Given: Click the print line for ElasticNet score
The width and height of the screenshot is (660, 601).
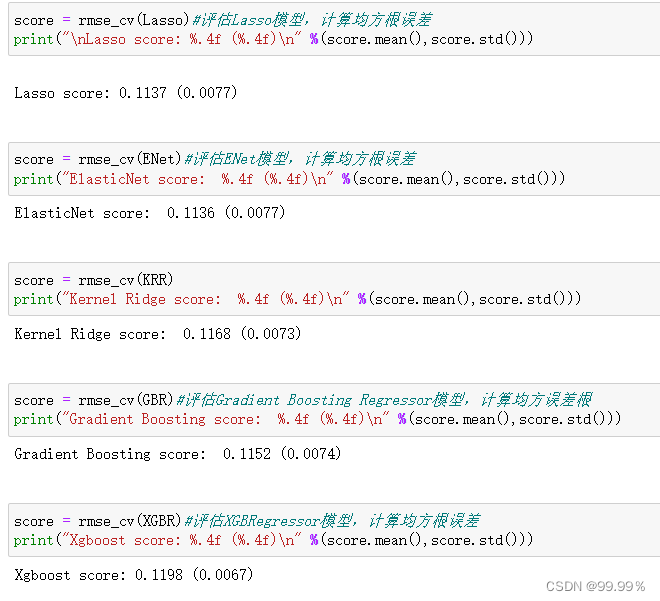Looking at the screenshot, I should tap(289, 179).
